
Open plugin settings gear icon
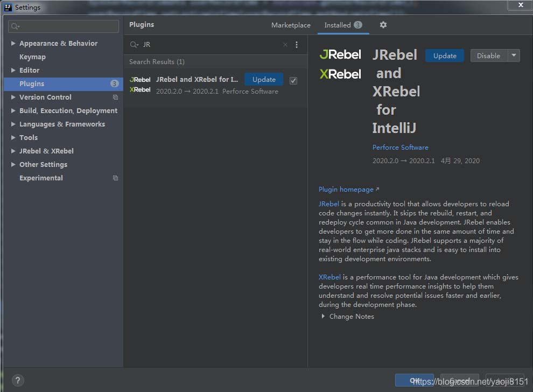coord(383,25)
